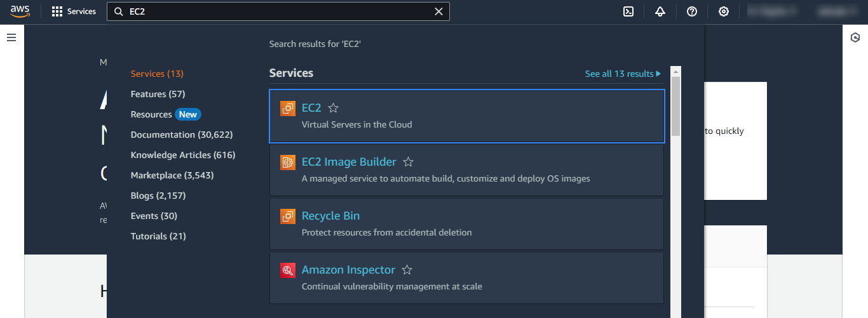The image size is (868, 318).
Task: Open the settings gear icon
Action: (x=724, y=11)
